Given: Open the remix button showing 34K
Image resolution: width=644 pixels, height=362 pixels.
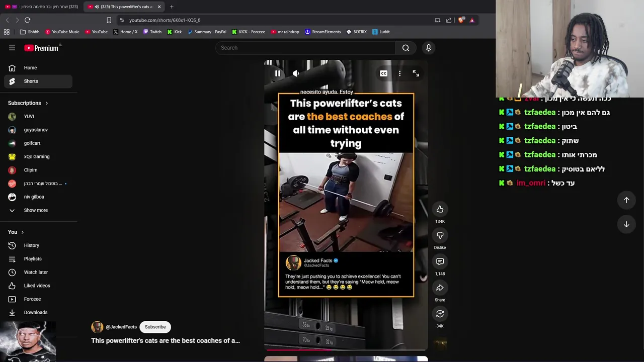Looking at the screenshot, I should [440, 314].
